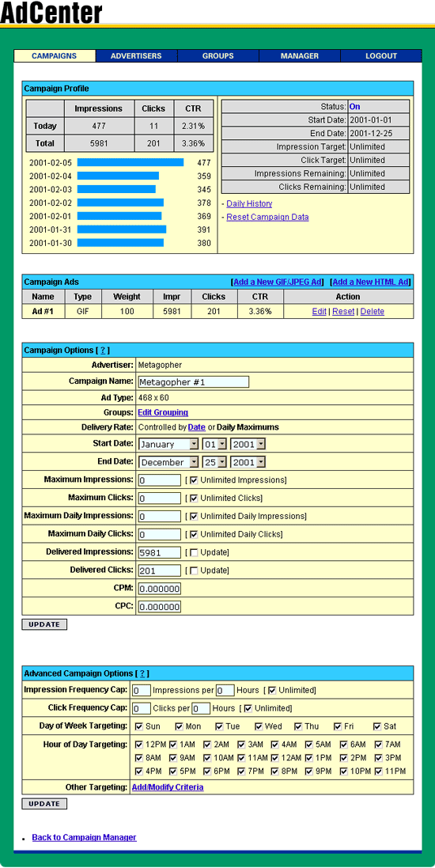Click the Logout tab

click(x=381, y=56)
